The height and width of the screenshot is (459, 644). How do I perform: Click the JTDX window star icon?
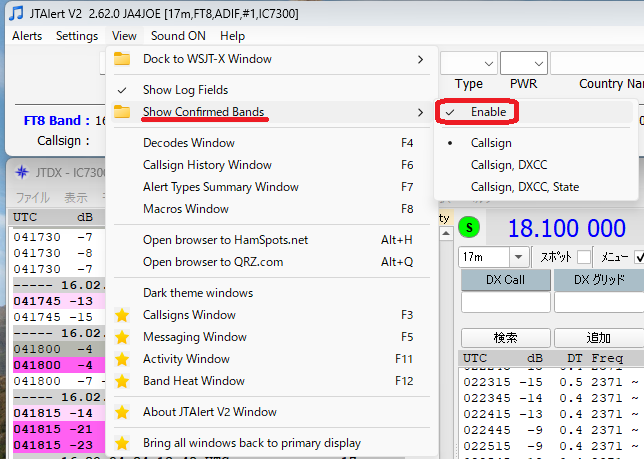click(x=22, y=172)
